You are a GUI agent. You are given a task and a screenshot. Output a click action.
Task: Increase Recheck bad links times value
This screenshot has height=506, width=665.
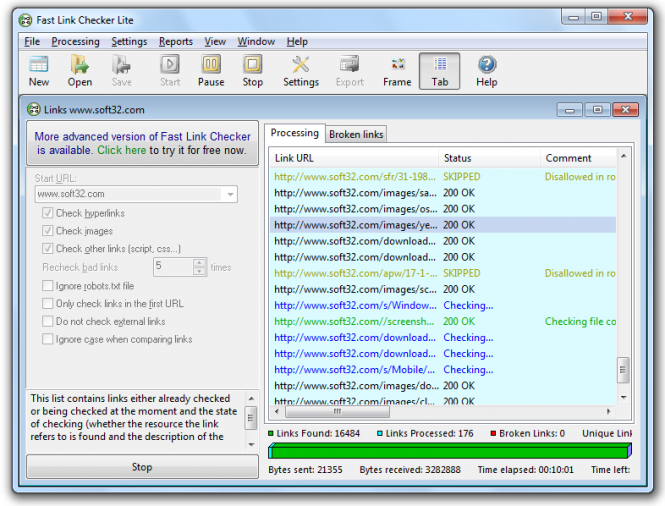[199, 263]
